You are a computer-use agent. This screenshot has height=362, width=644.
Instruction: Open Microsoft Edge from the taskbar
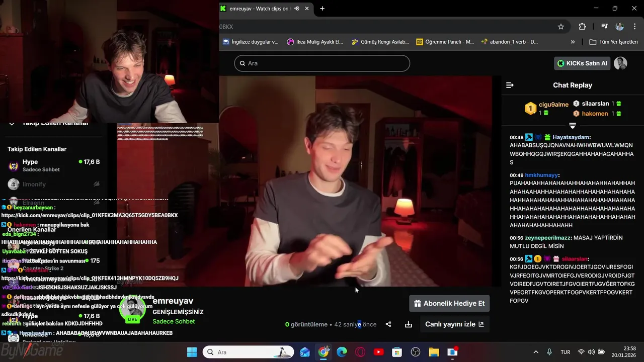click(342, 352)
